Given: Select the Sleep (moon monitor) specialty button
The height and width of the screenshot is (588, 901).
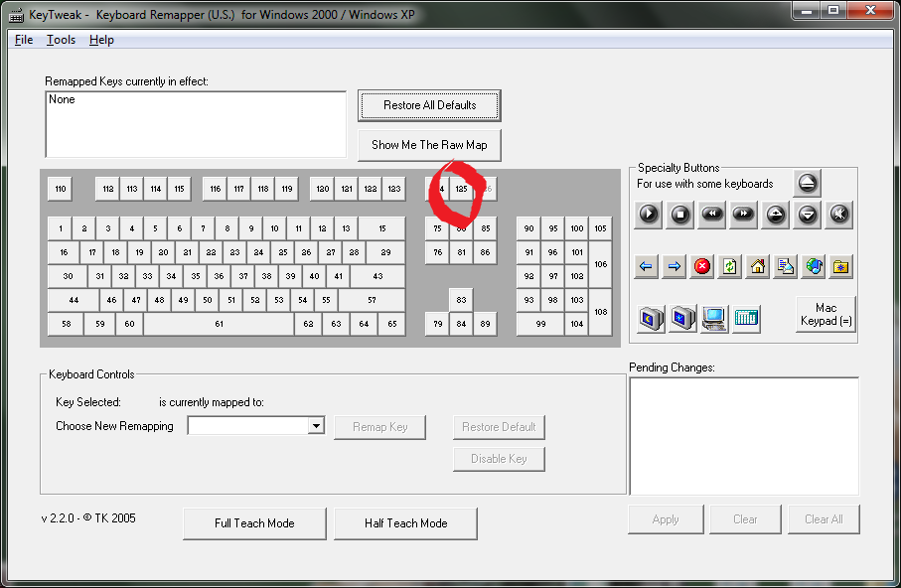Looking at the screenshot, I should click(x=650, y=318).
